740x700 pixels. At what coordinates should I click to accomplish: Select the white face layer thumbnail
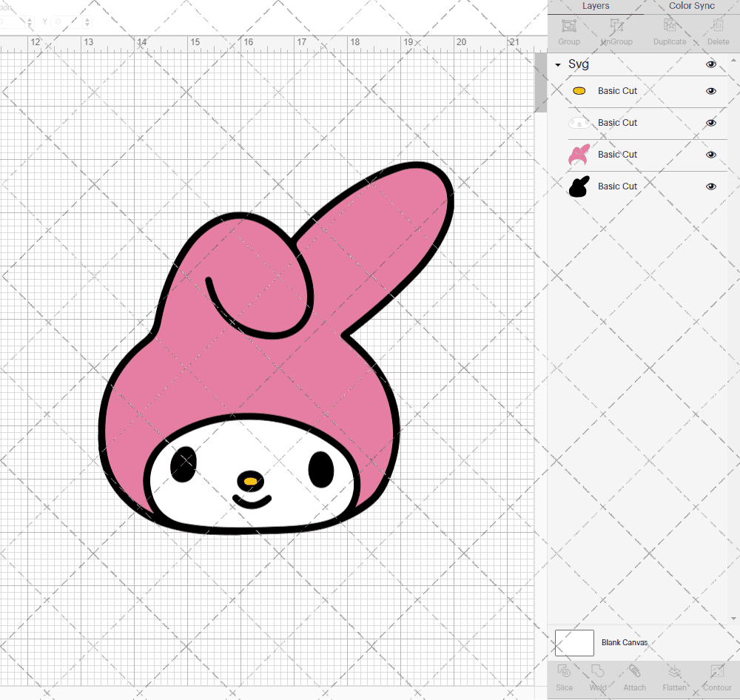[579, 123]
